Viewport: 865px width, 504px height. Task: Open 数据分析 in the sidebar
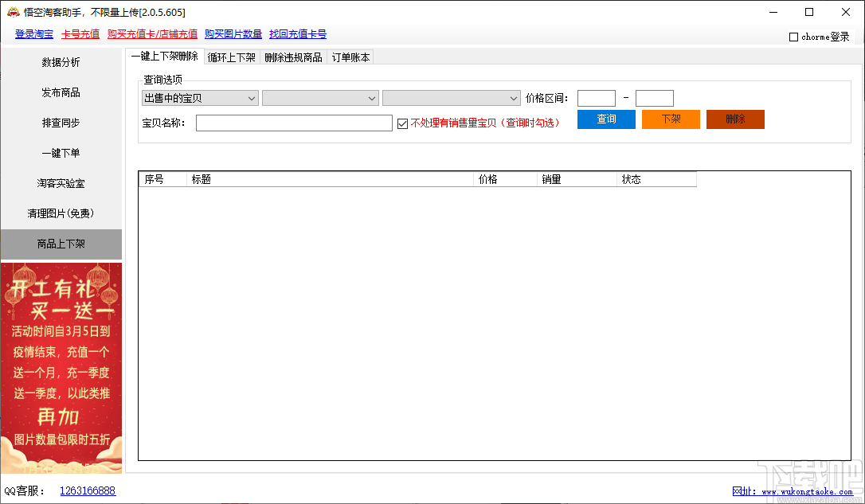coord(61,62)
